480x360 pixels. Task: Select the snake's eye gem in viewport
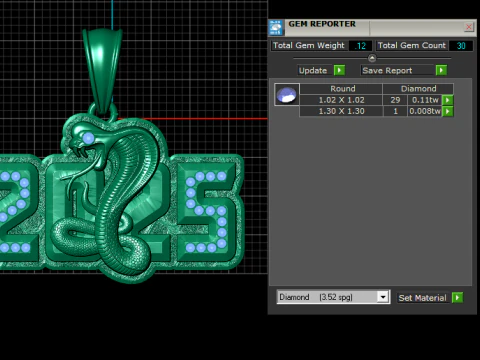point(88,138)
